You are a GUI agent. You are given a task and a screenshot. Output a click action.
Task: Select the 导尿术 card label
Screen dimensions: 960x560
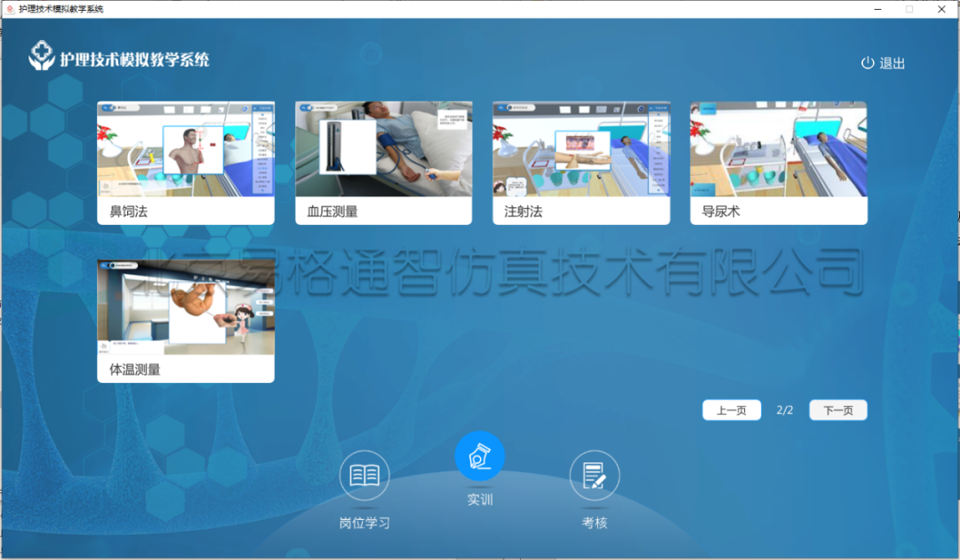click(x=721, y=212)
